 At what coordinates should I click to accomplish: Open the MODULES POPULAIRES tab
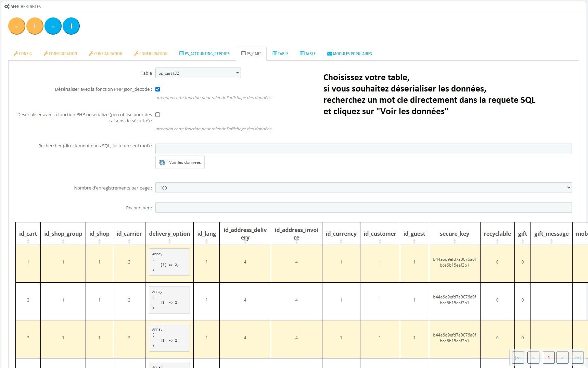pyautogui.click(x=349, y=53)
